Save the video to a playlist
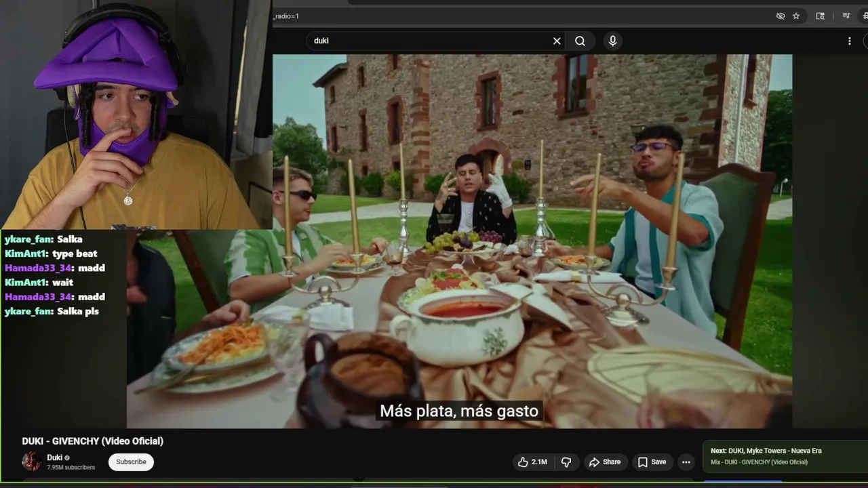This screenshot has width=868, height=488. (652, 462)
